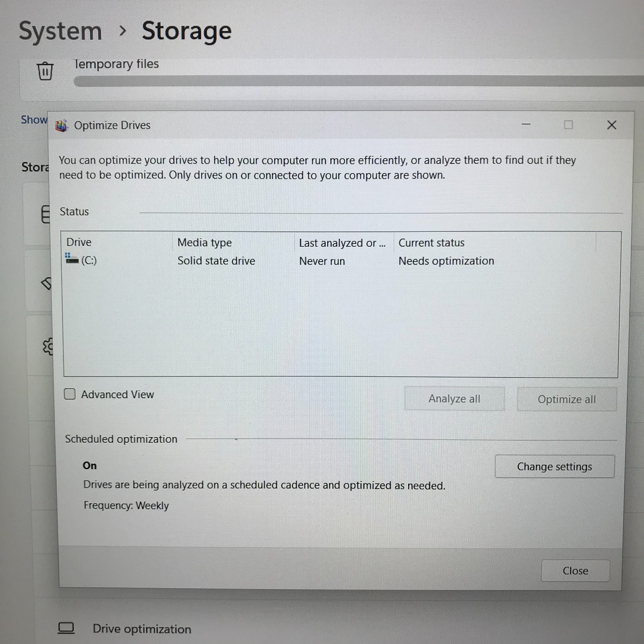Click the Frequency: Weekly text
Screen dimensions: 644x644
126,505
